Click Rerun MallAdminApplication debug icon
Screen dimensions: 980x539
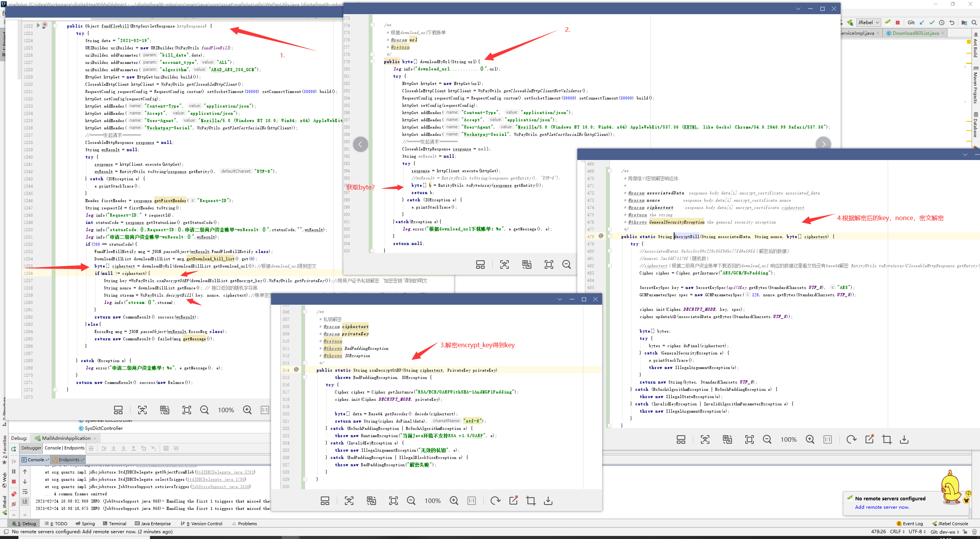pyautogui.click(x=14, y=449)
